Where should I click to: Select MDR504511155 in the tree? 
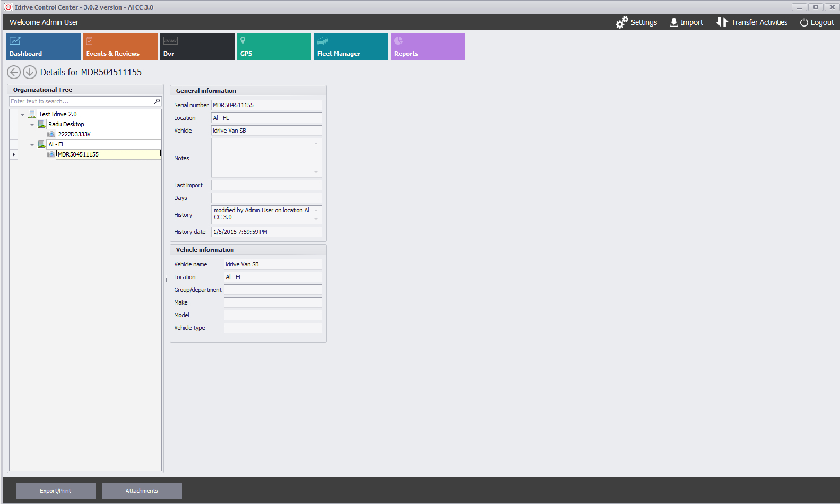[79, 154]
